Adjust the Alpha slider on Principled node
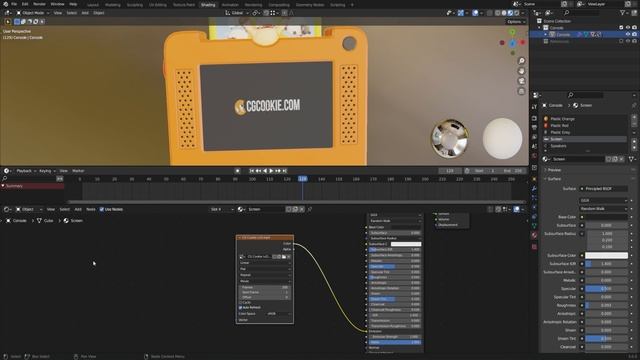Image resolution: width=640 pixels, height=360 pixels. click(395, 342)
